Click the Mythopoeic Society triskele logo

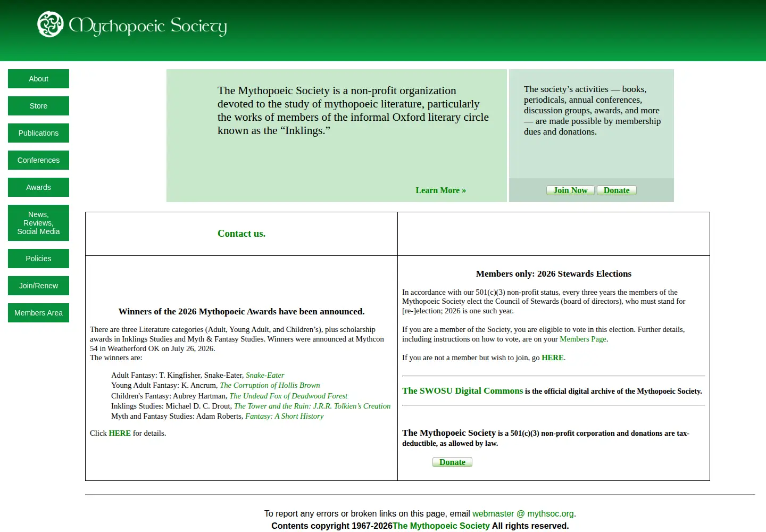(x=51, y=24)
